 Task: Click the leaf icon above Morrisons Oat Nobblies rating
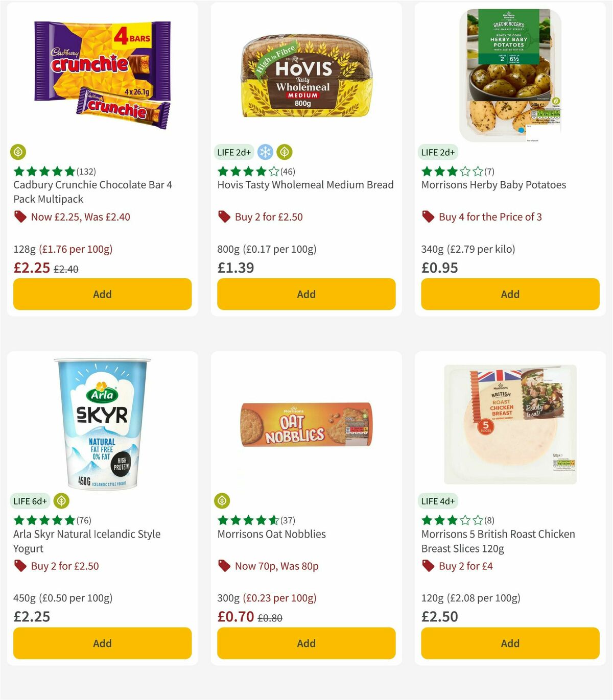(222, 501)
